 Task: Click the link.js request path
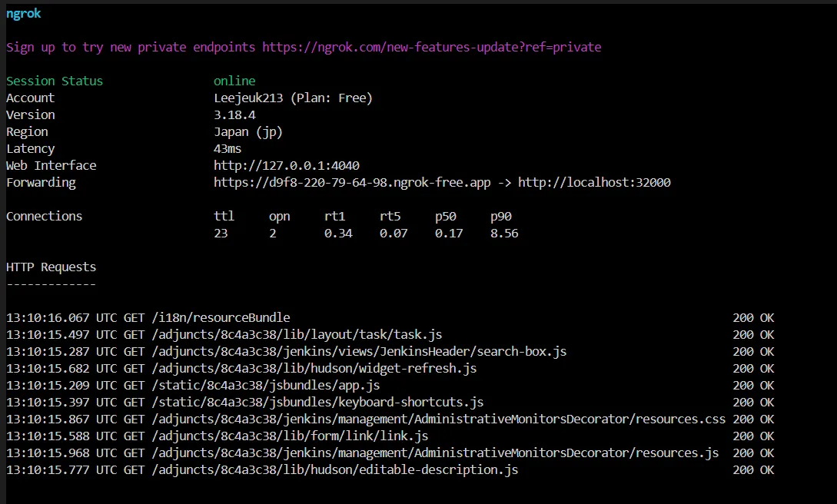coord(290,436)
